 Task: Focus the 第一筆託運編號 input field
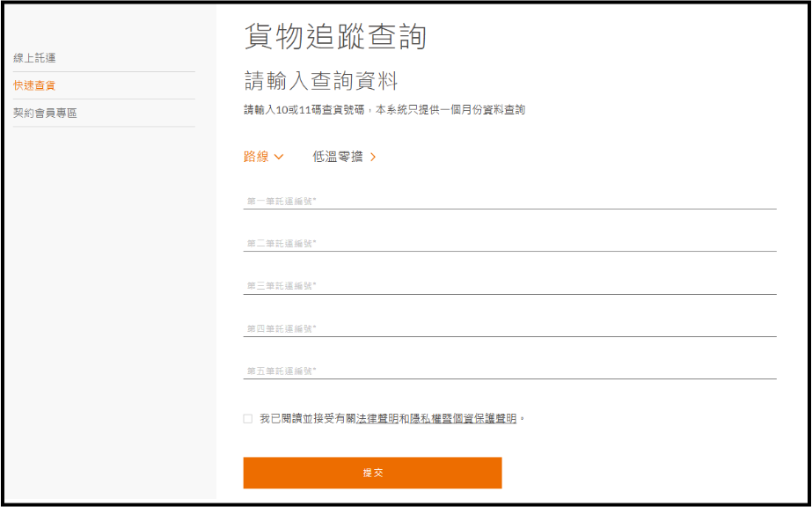tap(509, 202)
